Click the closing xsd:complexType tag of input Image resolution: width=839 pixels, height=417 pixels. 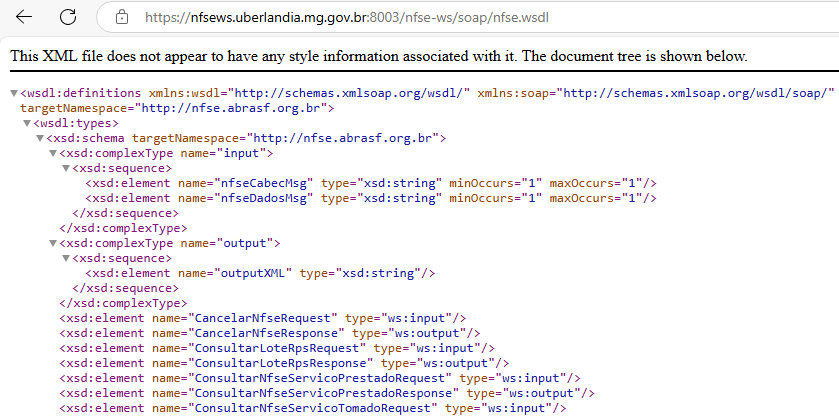click(x=123, y=228)
